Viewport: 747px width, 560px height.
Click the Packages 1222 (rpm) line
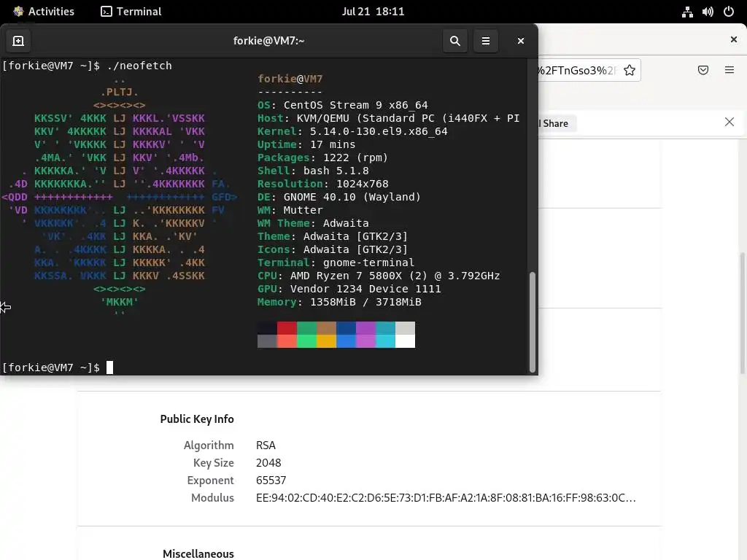pyautogui.click(x=322, y=157)
